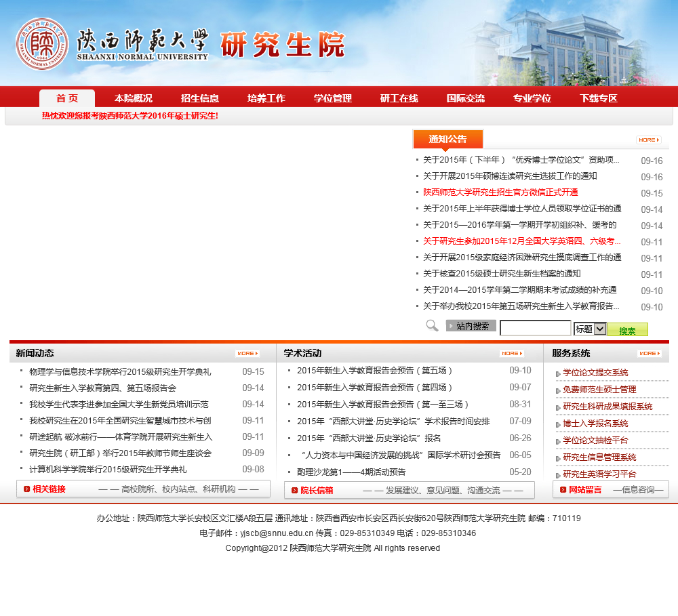Open the 标题 search-type dropdown
This screenshot has height=616, width=678.
click(590, 329)
